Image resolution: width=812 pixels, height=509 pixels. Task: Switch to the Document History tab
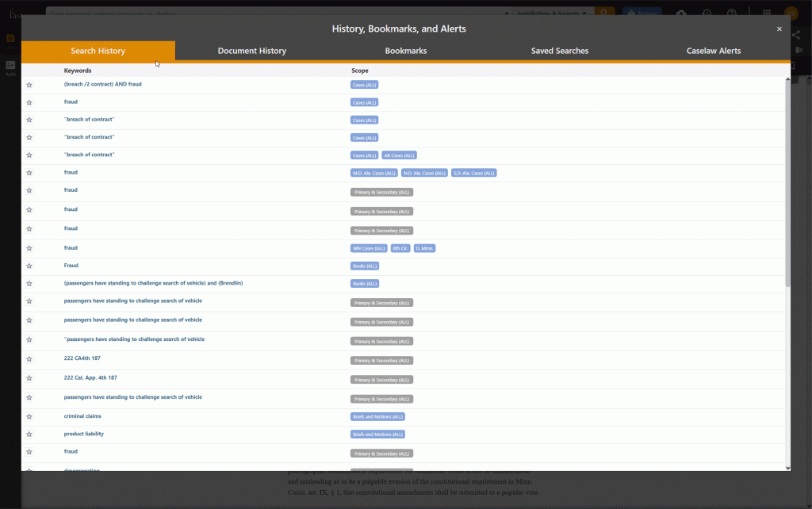pyautogui.click(x=251, y=50)
